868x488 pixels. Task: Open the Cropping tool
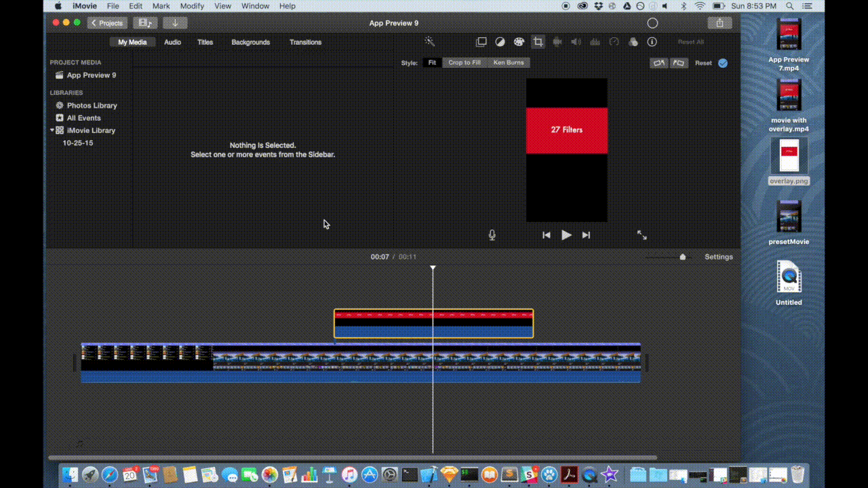coord(538,41)
